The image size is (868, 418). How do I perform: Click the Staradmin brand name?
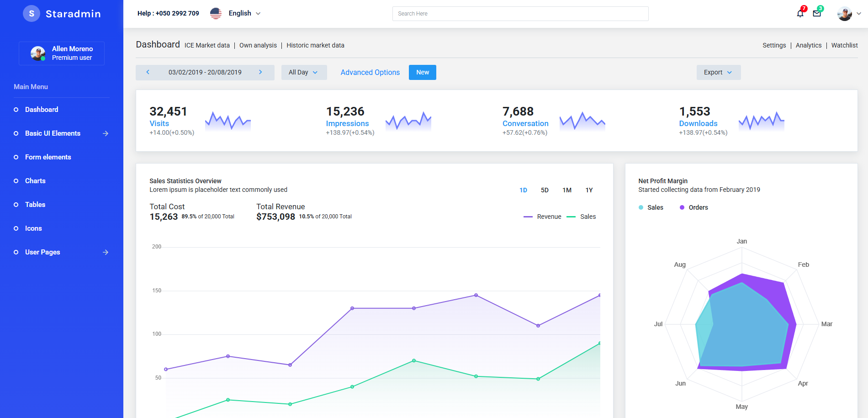click(x=73, y=14)
